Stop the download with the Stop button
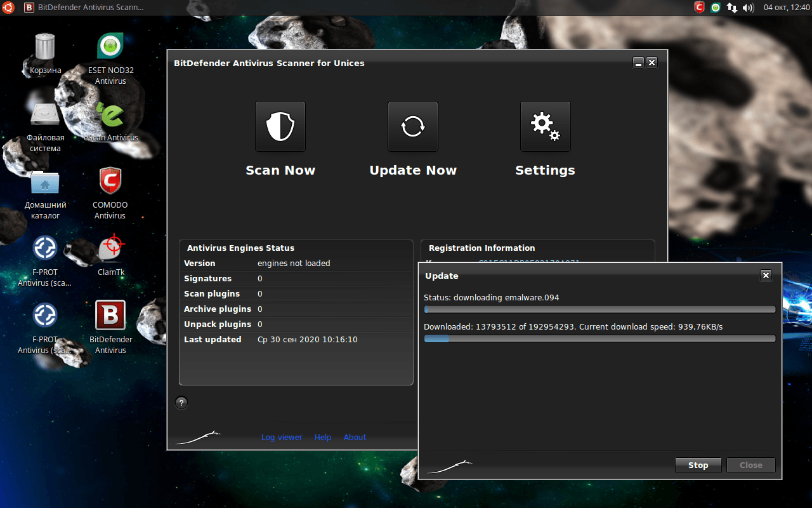This screenshot has height=508, width=812. [698, 465]
